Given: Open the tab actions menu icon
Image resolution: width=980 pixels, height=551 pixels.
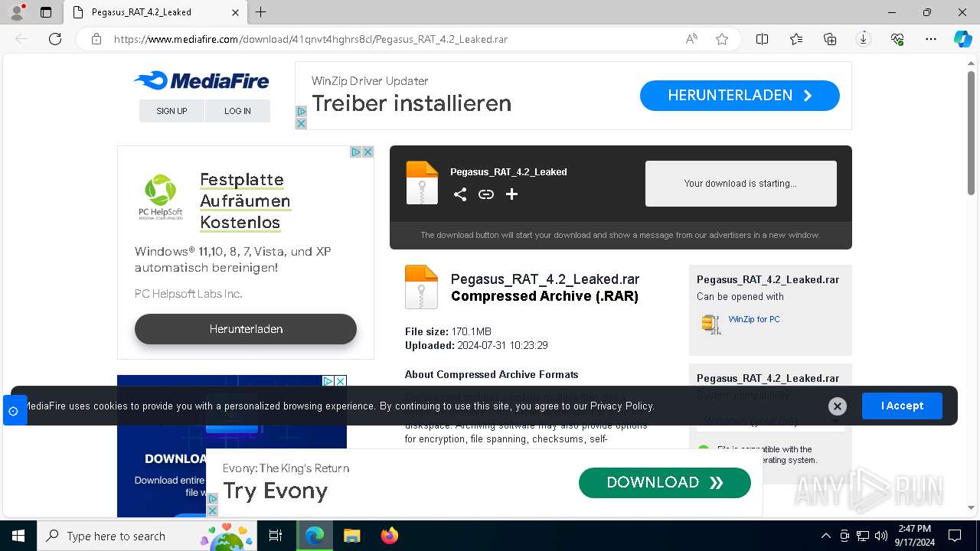Looking at the screenshot, I should [x=46, y=12].
